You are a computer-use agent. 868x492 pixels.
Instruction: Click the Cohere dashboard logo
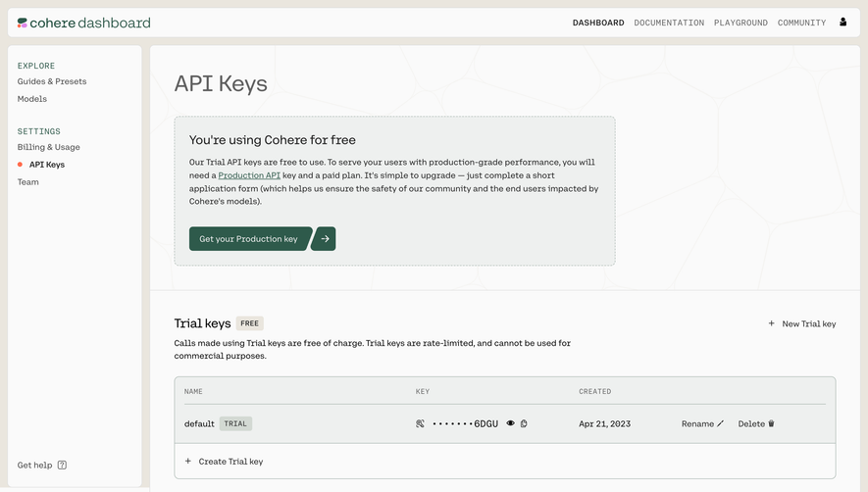pos(83,23)
